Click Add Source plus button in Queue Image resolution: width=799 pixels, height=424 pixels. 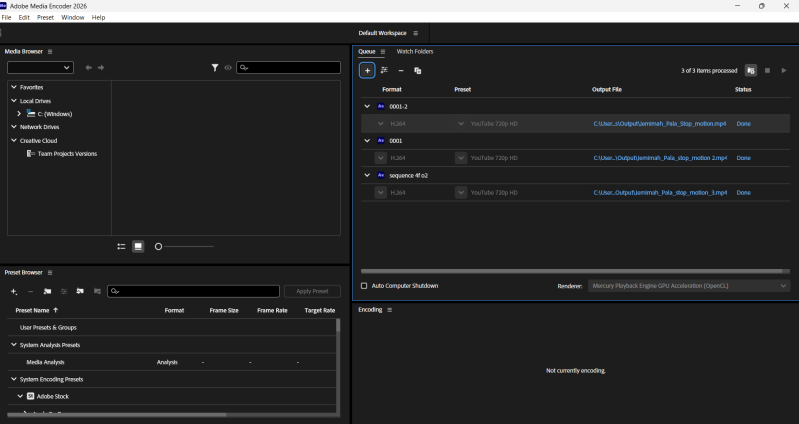click(x=367, y=70)
